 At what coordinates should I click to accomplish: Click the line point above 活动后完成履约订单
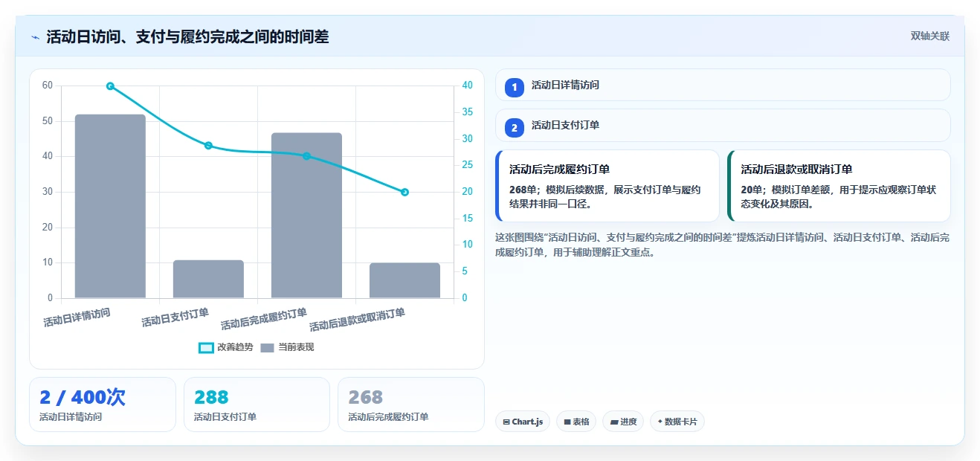point(306,156)
